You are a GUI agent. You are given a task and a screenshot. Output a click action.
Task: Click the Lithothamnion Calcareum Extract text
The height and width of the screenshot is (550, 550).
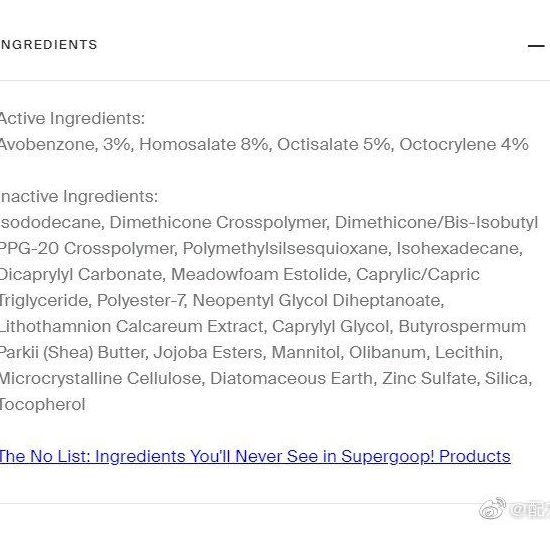131,327
